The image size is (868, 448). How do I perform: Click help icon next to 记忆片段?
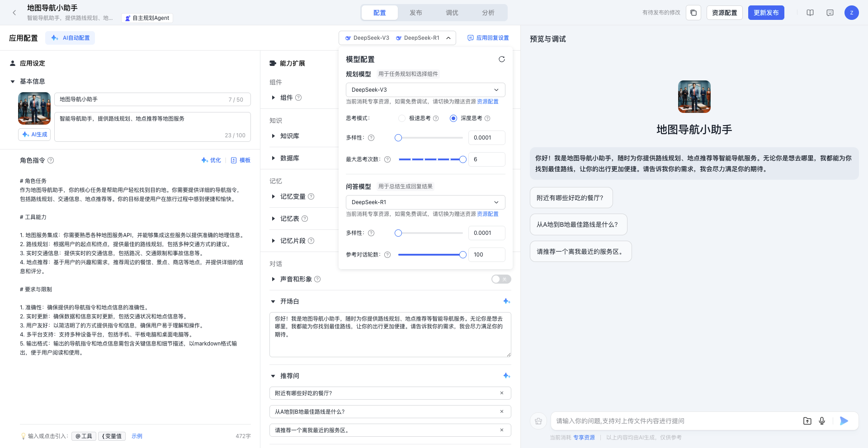pos(311,241)
